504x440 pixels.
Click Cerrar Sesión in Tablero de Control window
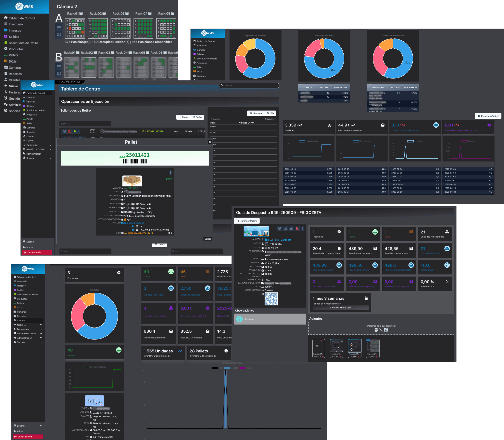point(37,252)
